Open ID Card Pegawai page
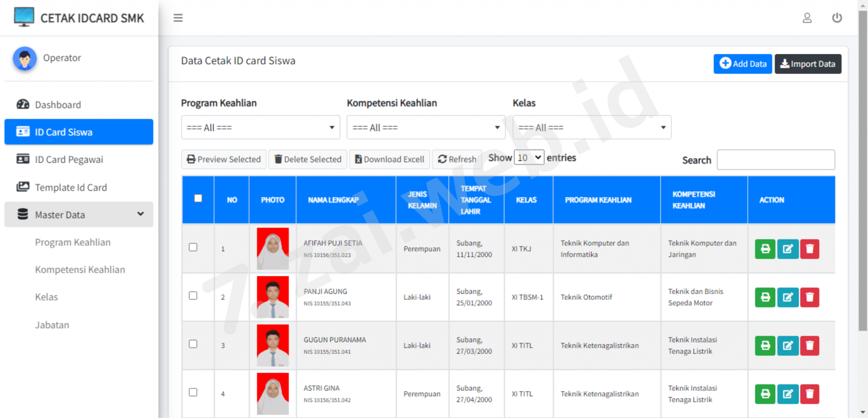 (x=69, y=159)
